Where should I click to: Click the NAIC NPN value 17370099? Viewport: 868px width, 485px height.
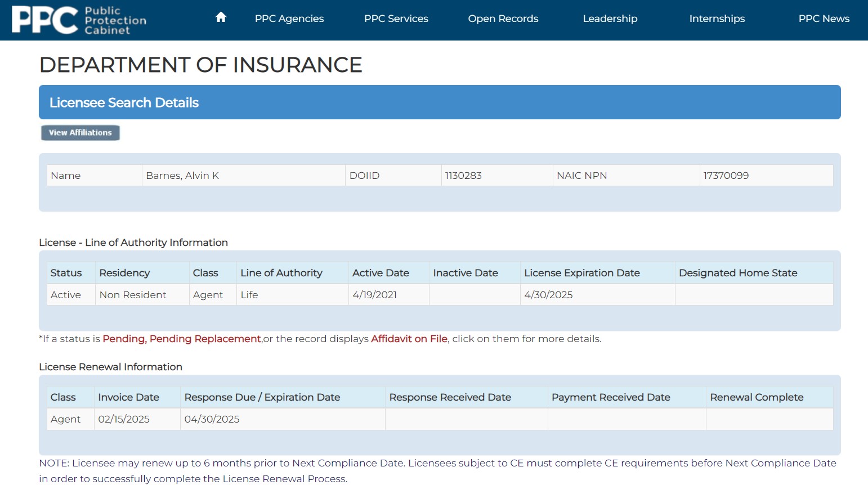726,176
